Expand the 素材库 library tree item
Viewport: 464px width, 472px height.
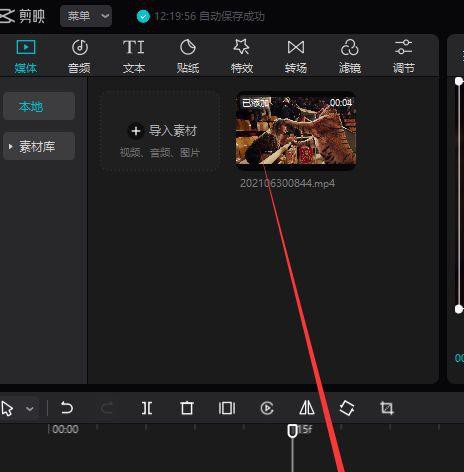39,146
